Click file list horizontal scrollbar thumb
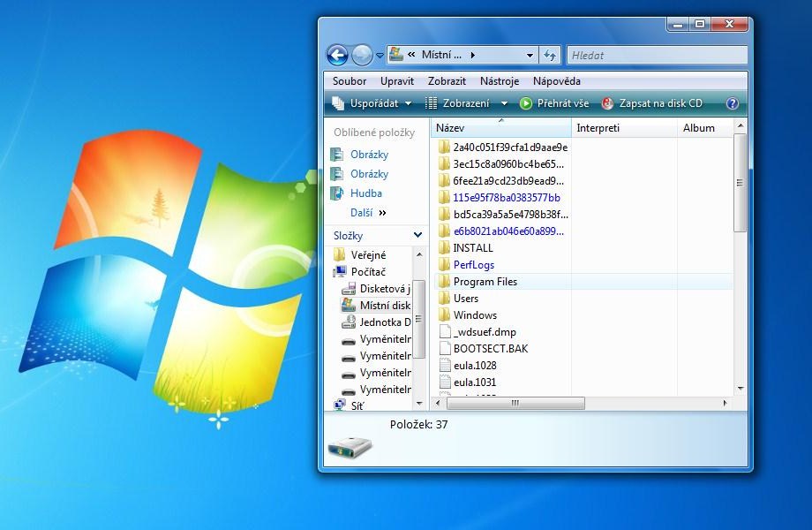The width and height of the screenshot is (812, 530). point(515,403)
